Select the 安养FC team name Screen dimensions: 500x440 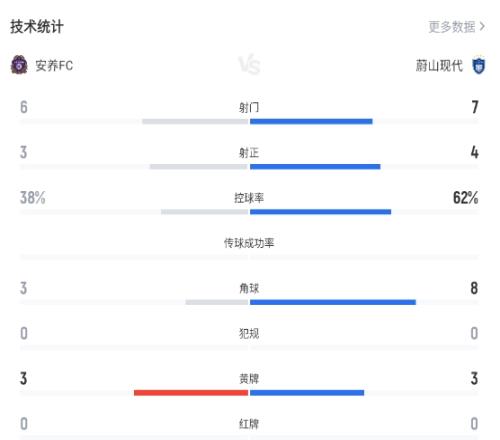[54, 65]
